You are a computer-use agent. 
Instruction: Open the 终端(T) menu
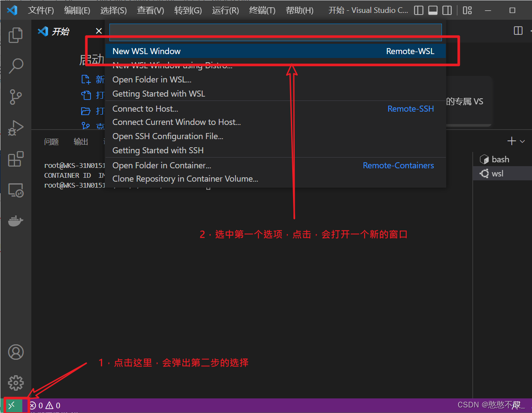[262, 10]
